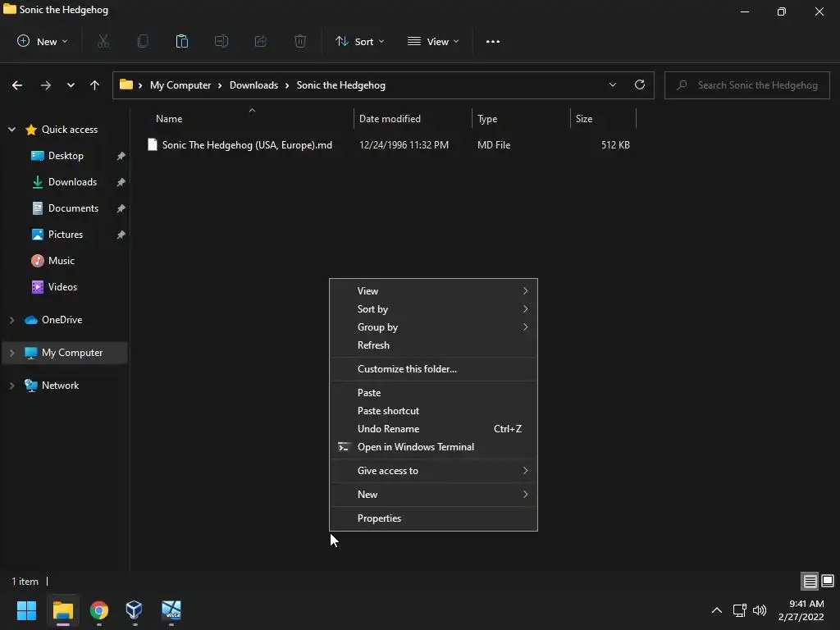
Task: Open VirtualBox from the taskbar
Action: (134, 609)
